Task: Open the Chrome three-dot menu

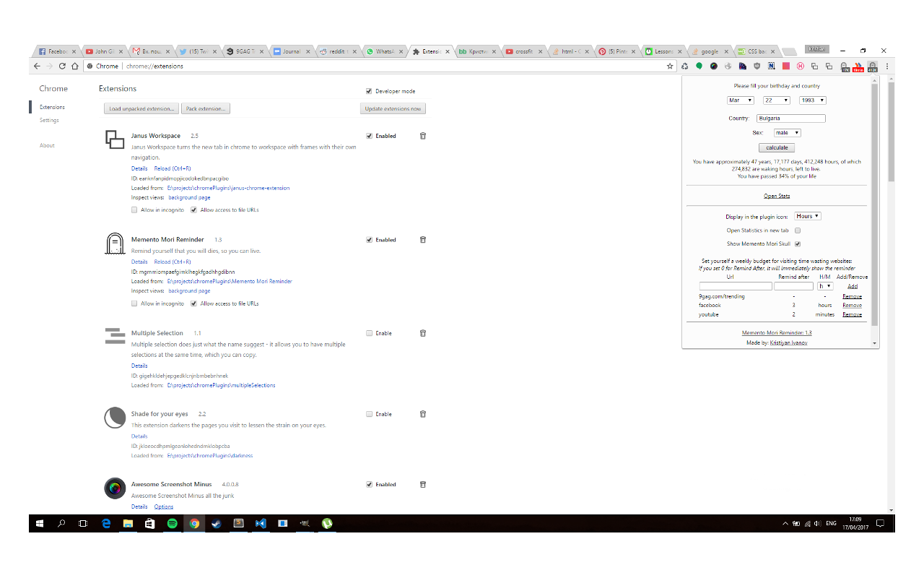Action: 887,66
